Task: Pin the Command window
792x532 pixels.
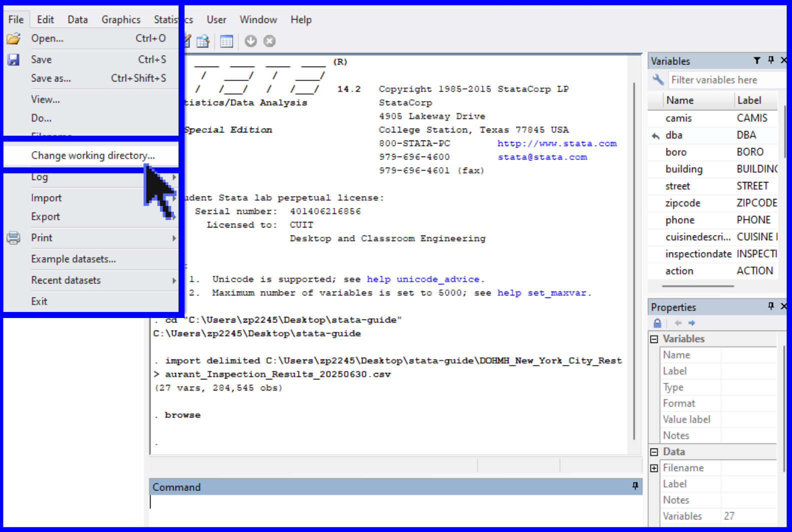Action: [635, 486]
